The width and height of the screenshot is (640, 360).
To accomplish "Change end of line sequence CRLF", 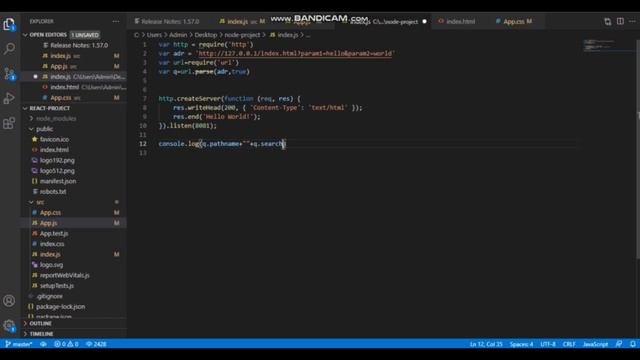I will [x=569, y=344].
